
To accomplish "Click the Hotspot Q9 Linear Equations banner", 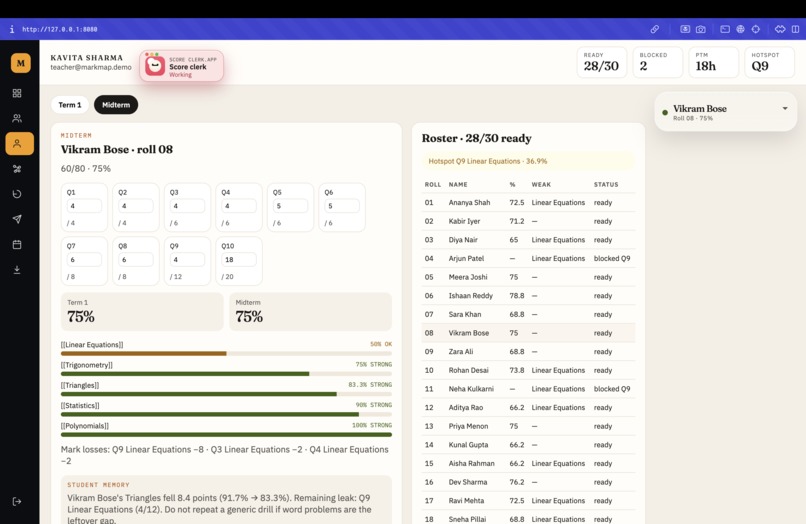I will coord(528,161).
